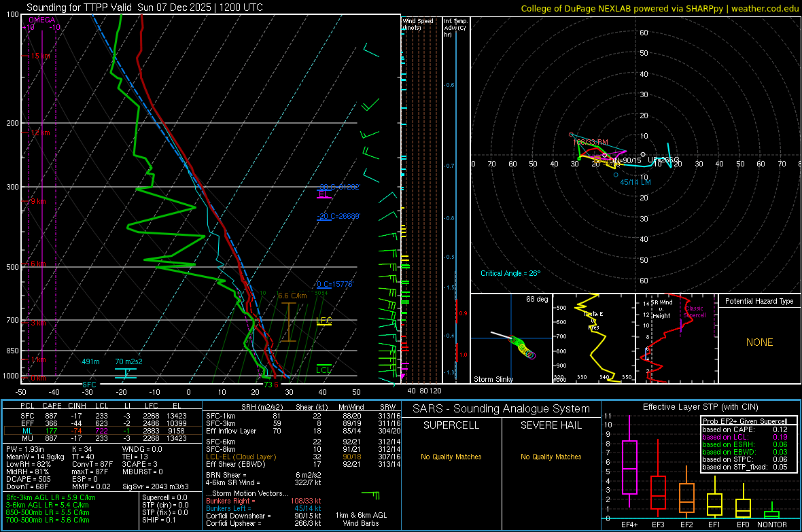Click the based on STP_fixed row
The height and width of the screenshot is (532, 802).
(745, 467)
